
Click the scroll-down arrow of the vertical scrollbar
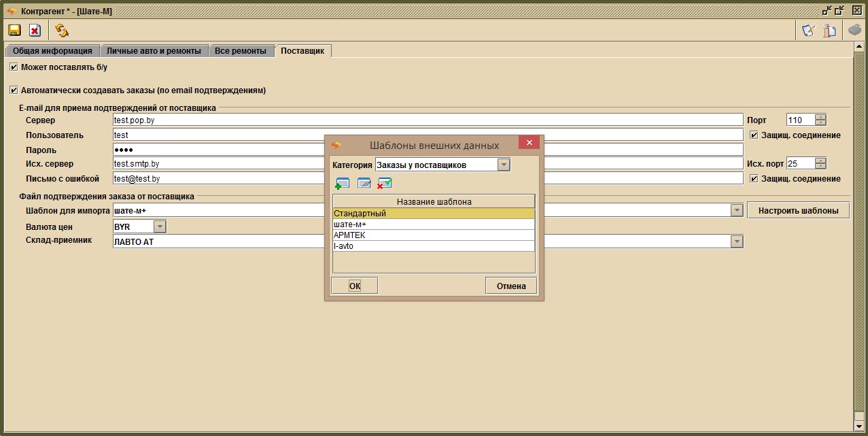(x=858, y=426)
